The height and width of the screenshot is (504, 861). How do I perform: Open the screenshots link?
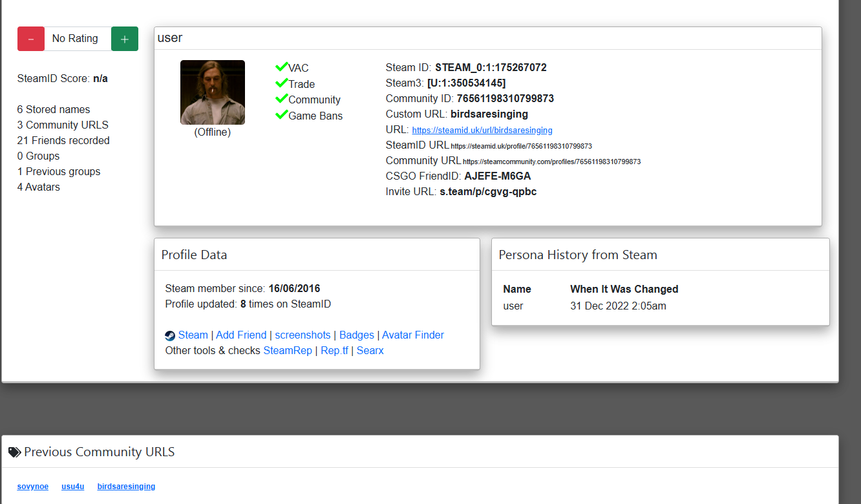(x=303, y=335)
